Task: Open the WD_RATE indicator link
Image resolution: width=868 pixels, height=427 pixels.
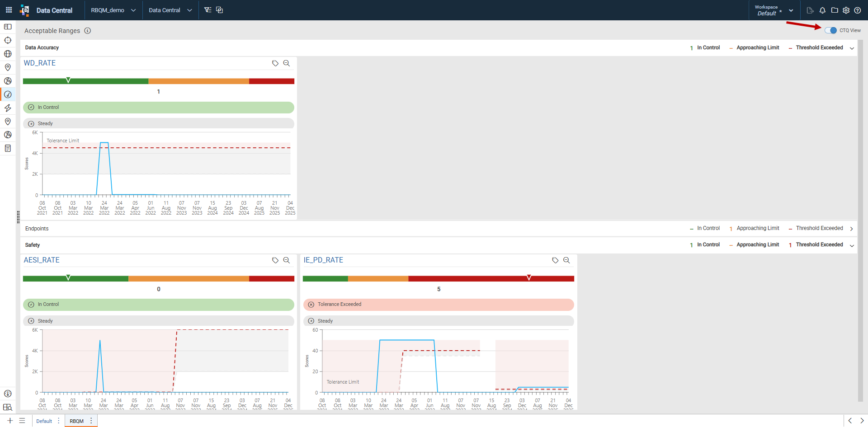Action: pos(40,63)
